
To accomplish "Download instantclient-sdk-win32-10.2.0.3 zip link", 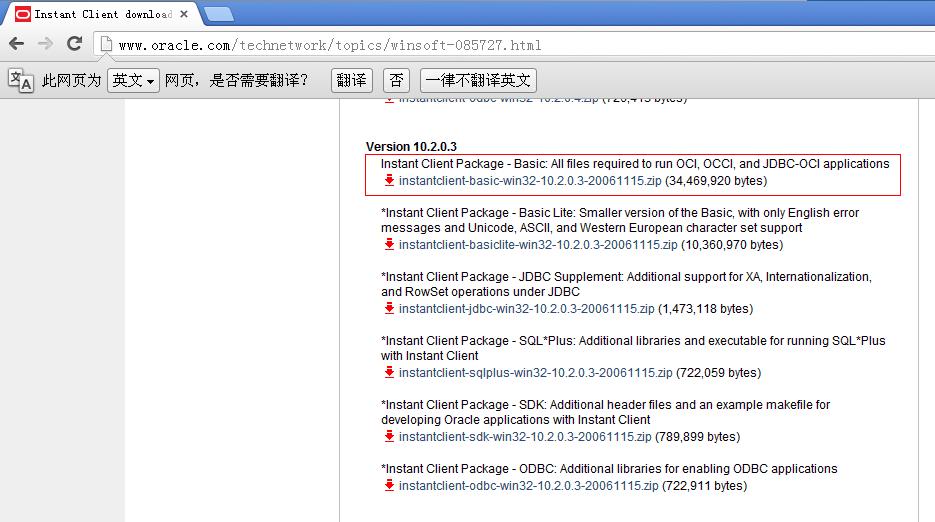I will tap(525, 437).
